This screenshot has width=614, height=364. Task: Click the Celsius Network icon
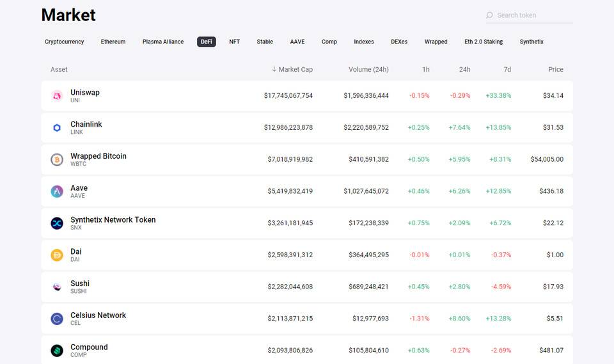(57, 319)
